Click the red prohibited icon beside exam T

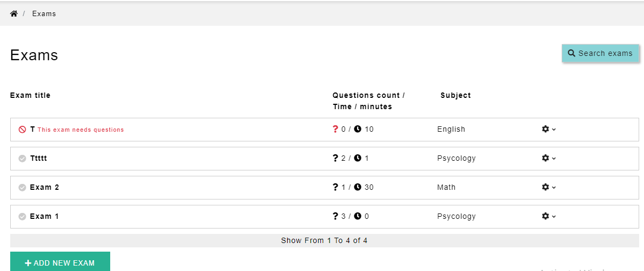pyautogui.click(x=23, y=130)
